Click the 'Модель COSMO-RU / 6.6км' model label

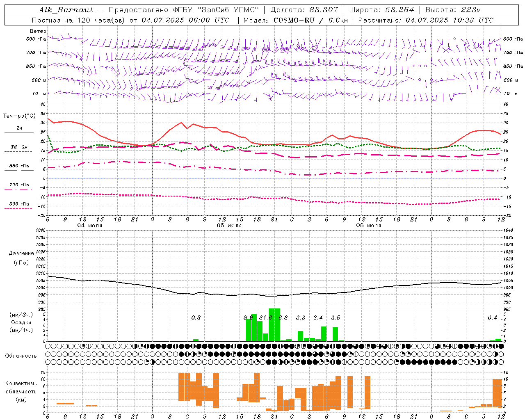point(296,20)
